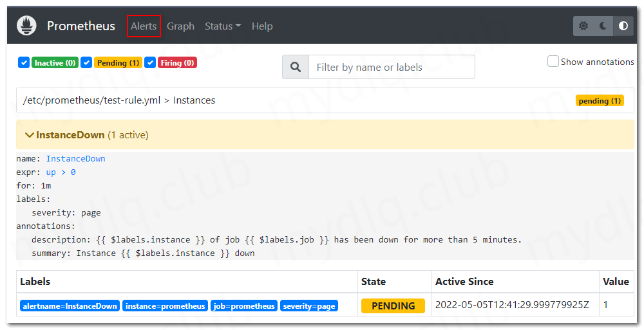Viewport: 644px width, 330px height.
Task: Click the summary annotation line
Action: pyautogui.click(x=143, y=253)
